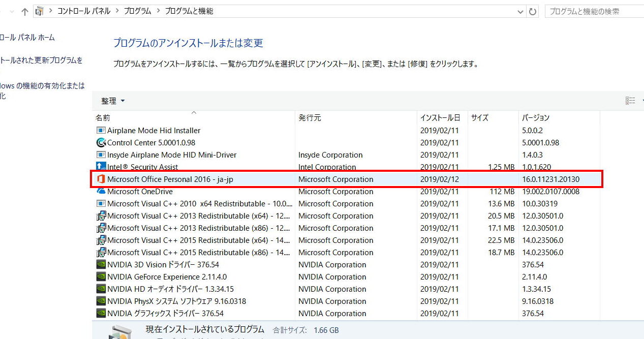Change view with the view options icon
644x339 pixels.
[x=630, y=101]
